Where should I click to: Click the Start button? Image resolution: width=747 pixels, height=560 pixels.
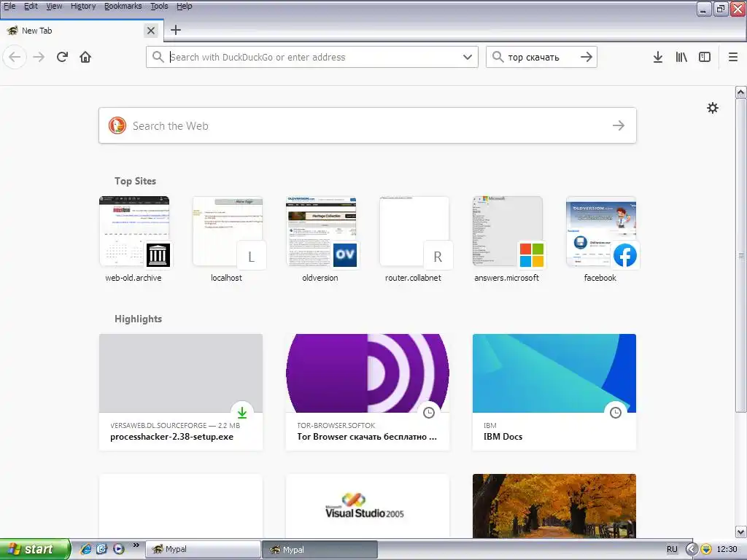click(x=35, y=549)
